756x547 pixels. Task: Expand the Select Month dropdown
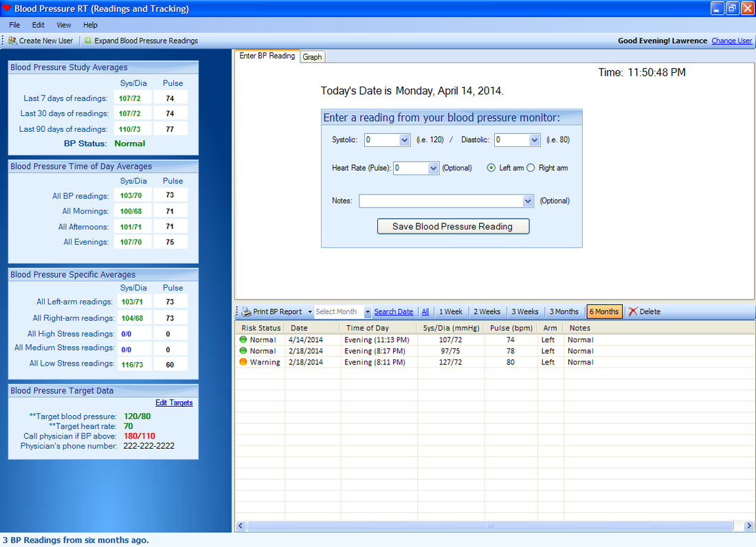click(368, 312)
